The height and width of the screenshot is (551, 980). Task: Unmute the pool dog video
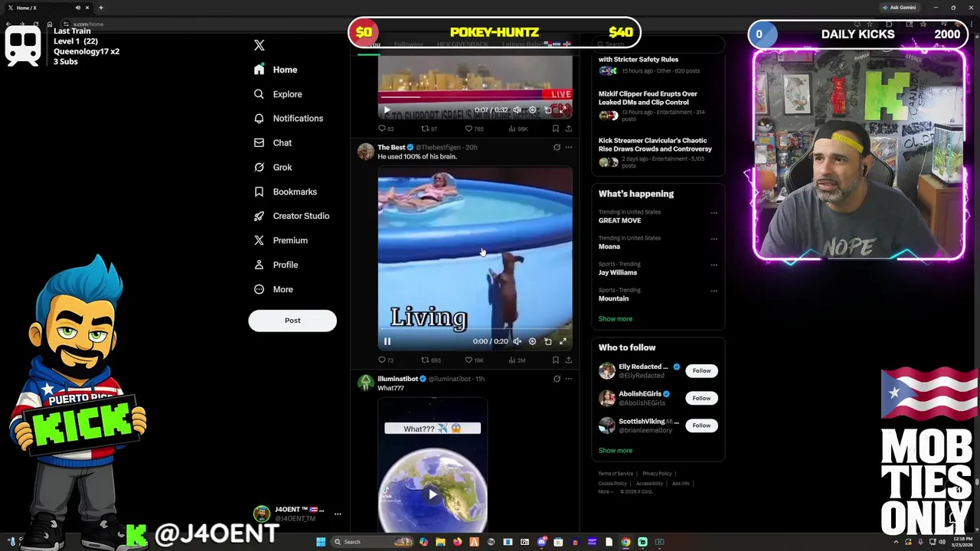[517, 341]
